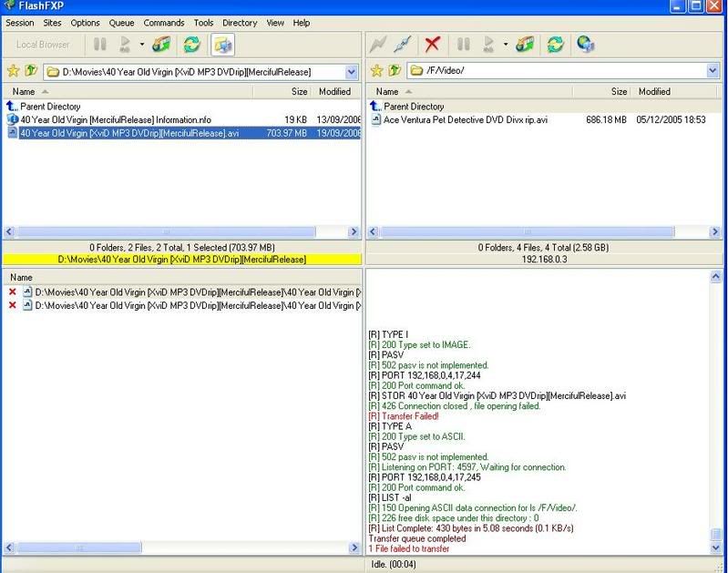Click left pane transfer files icon
The image size is (728, 573).
pos(161,45)
